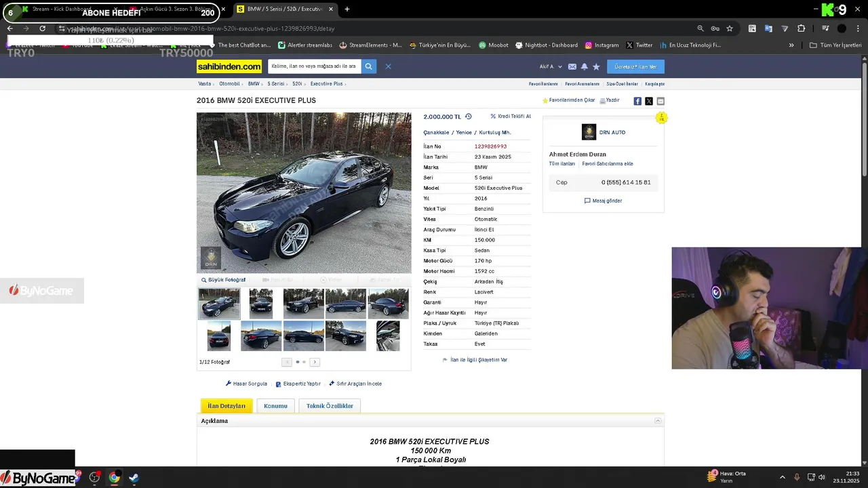Click 5 Serisi in the breadcrumb
Viewport: 868px width, 488px height.
[x=275, y=84]
